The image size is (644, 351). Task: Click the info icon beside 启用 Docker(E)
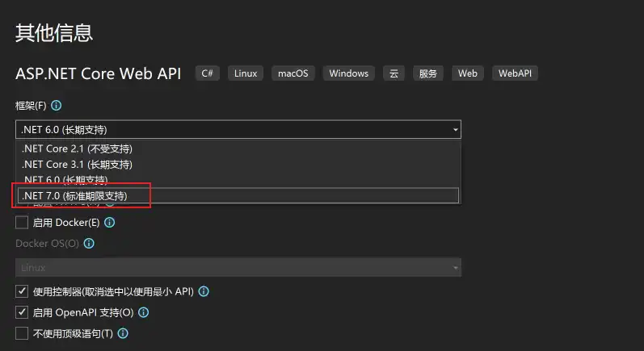(109, 223)
